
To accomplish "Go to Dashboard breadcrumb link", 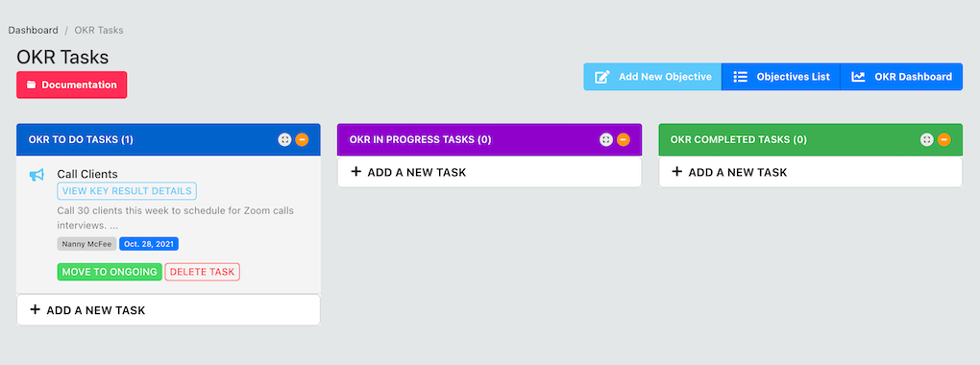I will [33, 30].
